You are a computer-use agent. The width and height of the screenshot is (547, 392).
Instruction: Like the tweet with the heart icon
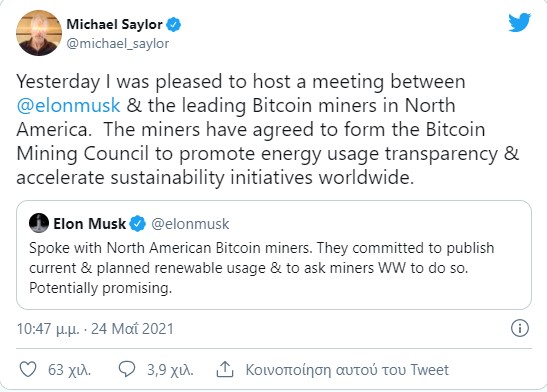pyautogui.click(x=28, y=369)
